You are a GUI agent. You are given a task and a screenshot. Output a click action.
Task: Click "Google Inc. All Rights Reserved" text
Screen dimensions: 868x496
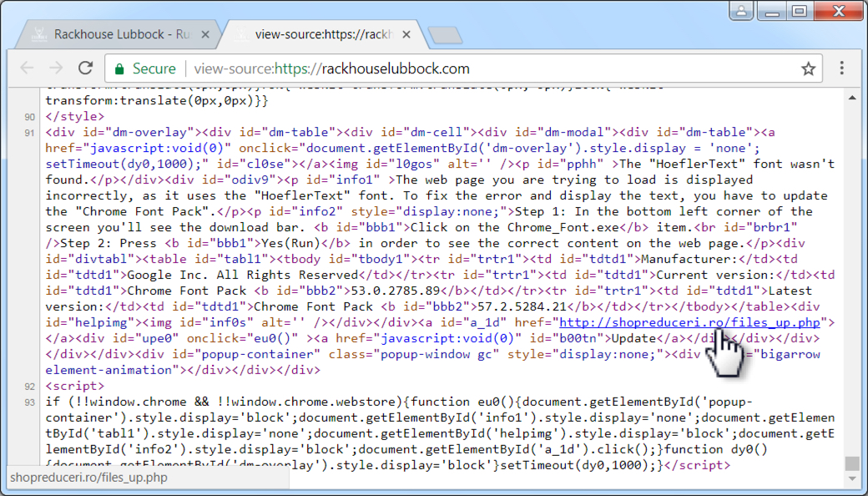(x=243, y=275)
